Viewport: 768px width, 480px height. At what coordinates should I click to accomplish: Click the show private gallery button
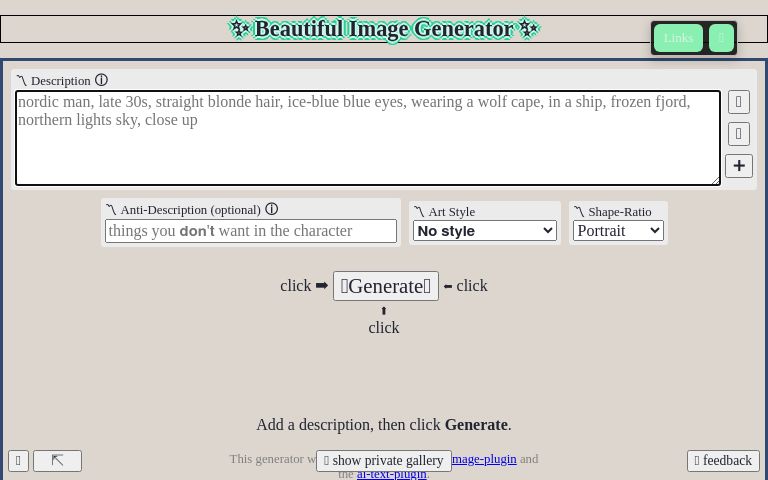[384, 460]
